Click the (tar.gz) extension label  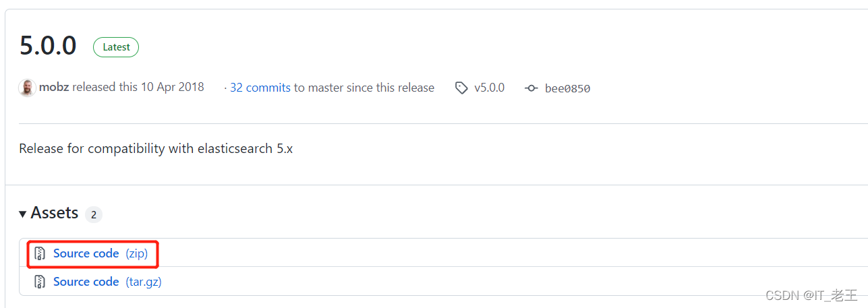pos(144,282)
